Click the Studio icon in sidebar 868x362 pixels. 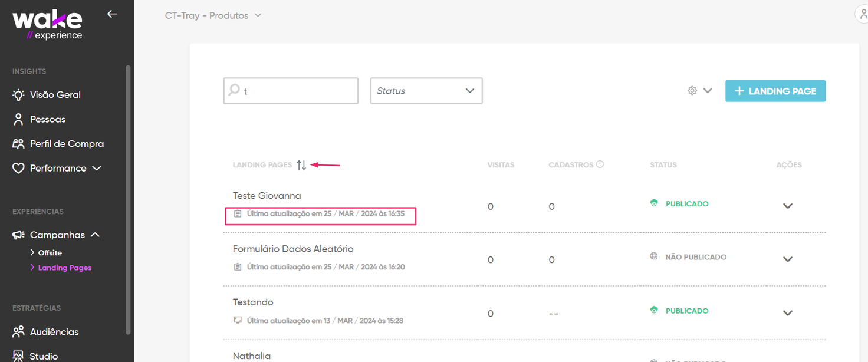[18, 356]
